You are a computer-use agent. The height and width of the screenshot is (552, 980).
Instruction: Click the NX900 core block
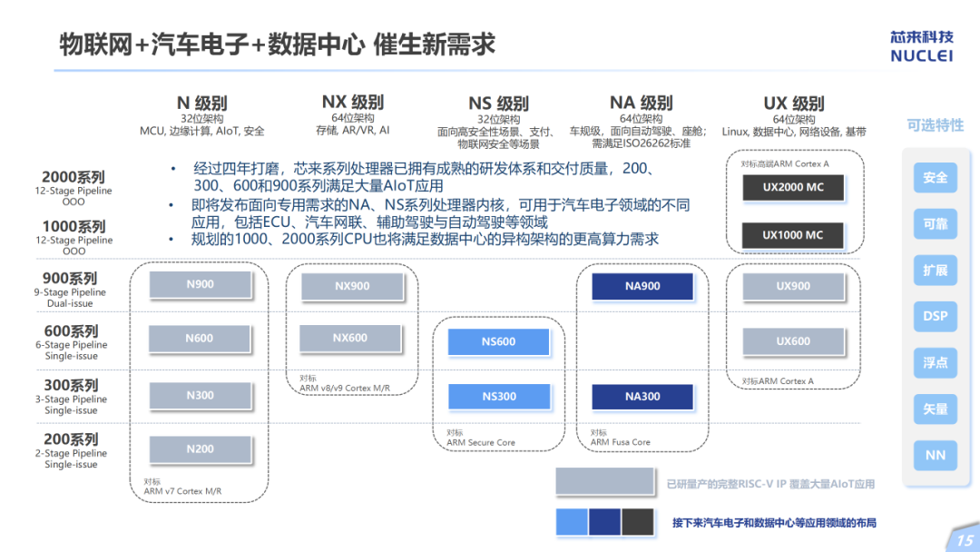click(x=352, y=286)
